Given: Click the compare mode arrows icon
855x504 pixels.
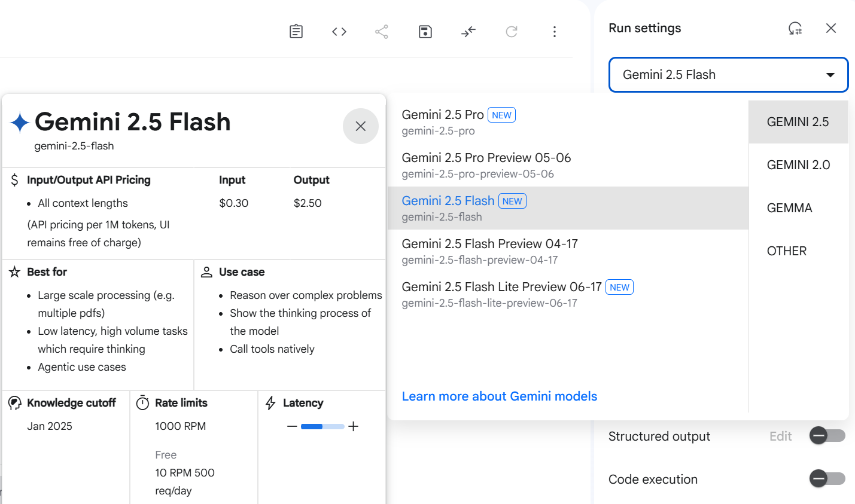Looking at the screenshot, I should click(468, 32).
